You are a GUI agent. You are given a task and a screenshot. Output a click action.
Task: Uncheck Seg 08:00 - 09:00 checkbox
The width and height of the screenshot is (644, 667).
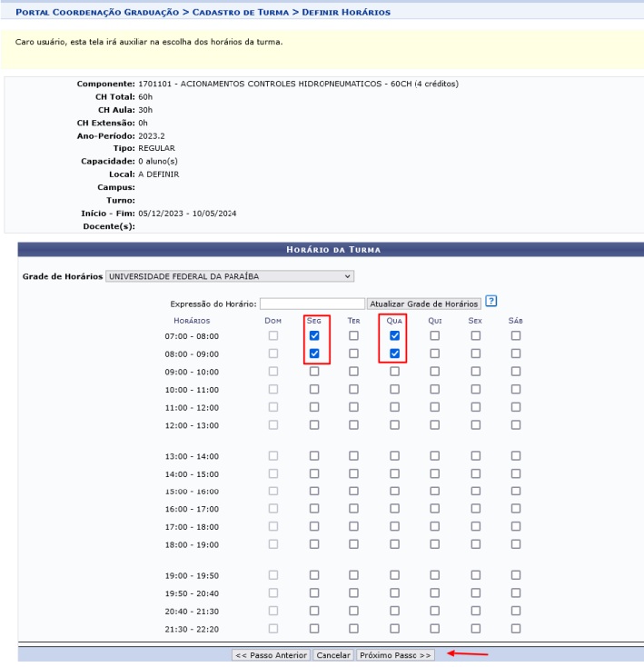[314, 353]
